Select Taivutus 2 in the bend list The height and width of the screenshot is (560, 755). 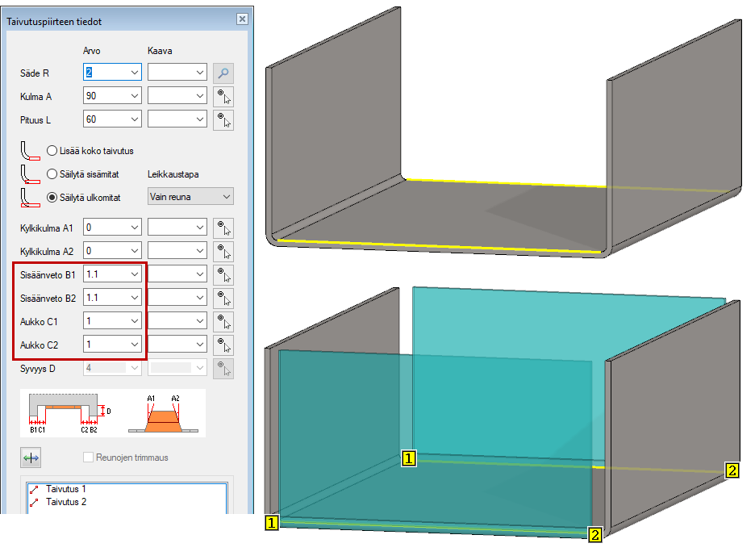[65, 502]
